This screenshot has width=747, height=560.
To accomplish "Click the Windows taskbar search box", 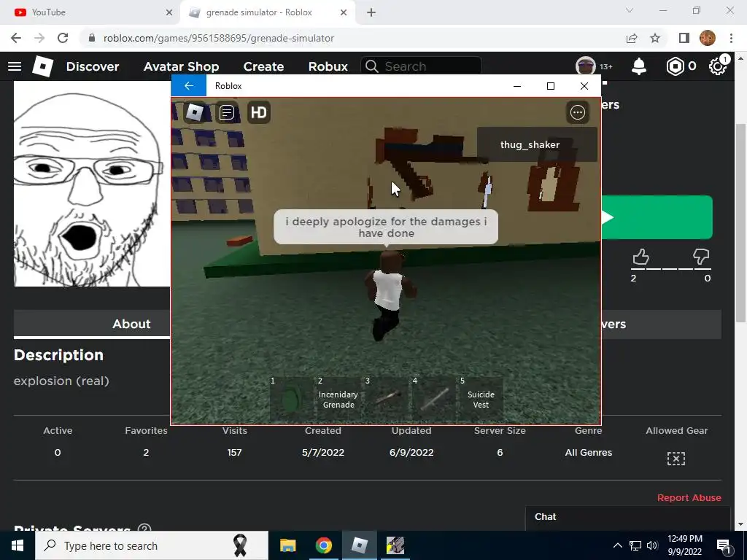I will (152, 545).
